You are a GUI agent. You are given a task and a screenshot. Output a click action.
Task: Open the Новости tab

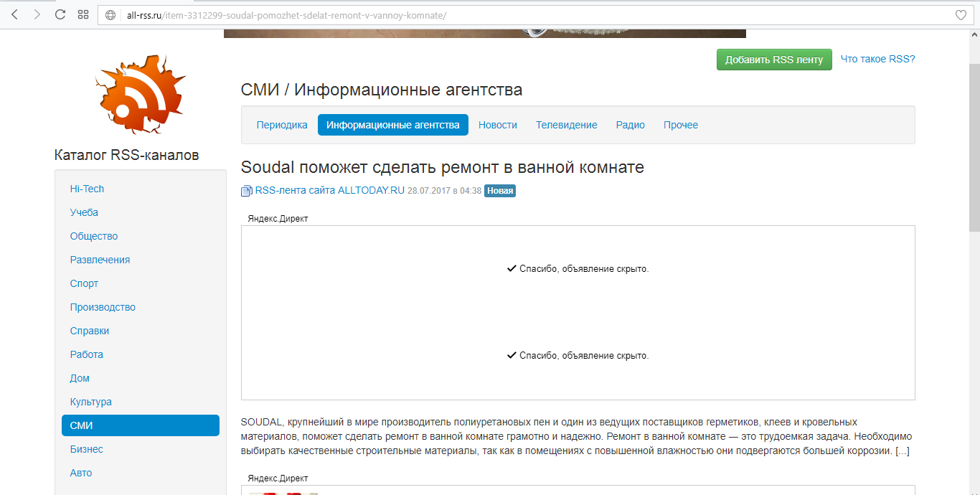point(498,125)
